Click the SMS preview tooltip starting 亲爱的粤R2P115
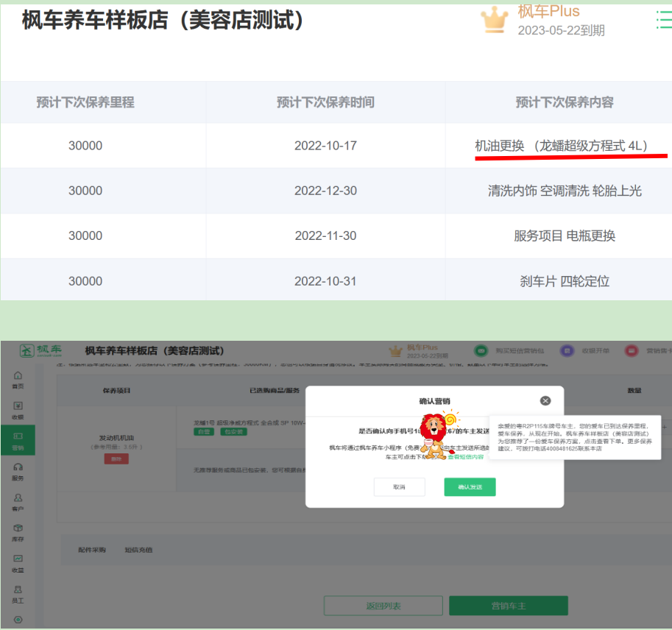This screenshot has height=630, width=672. point(575,437)
